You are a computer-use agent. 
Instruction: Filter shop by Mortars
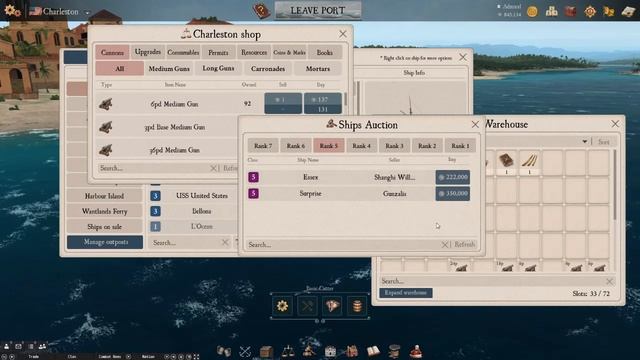[x=318, y=69]
